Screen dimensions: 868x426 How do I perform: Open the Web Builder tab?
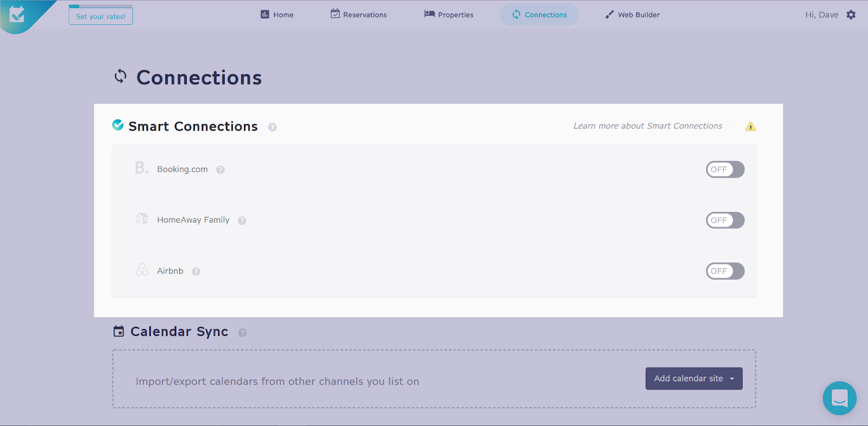tap(633, 15)
